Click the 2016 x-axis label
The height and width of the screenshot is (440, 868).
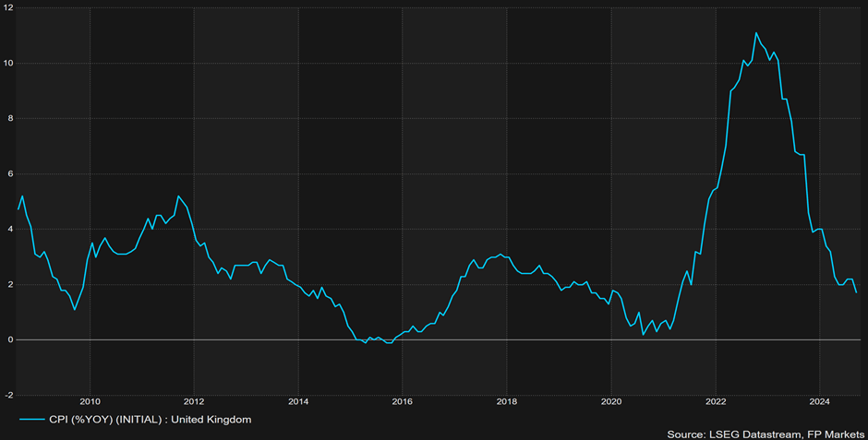coord(403,400)
